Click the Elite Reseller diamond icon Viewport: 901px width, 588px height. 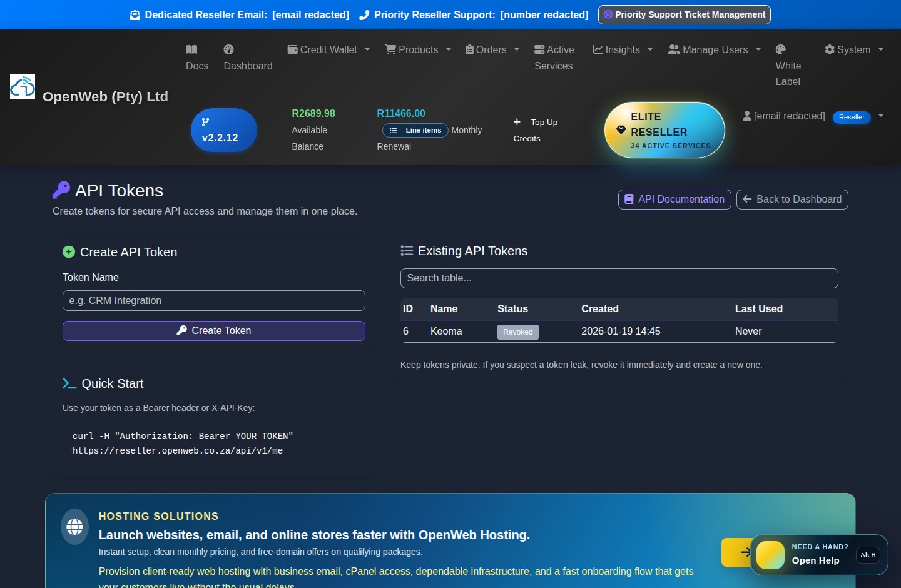click(621, 130)
